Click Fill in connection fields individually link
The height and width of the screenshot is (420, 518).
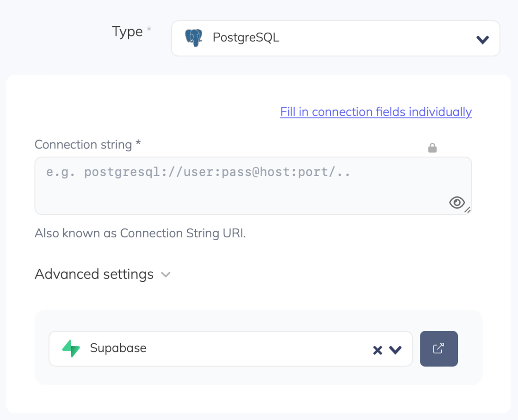click(x=376, y=112)
